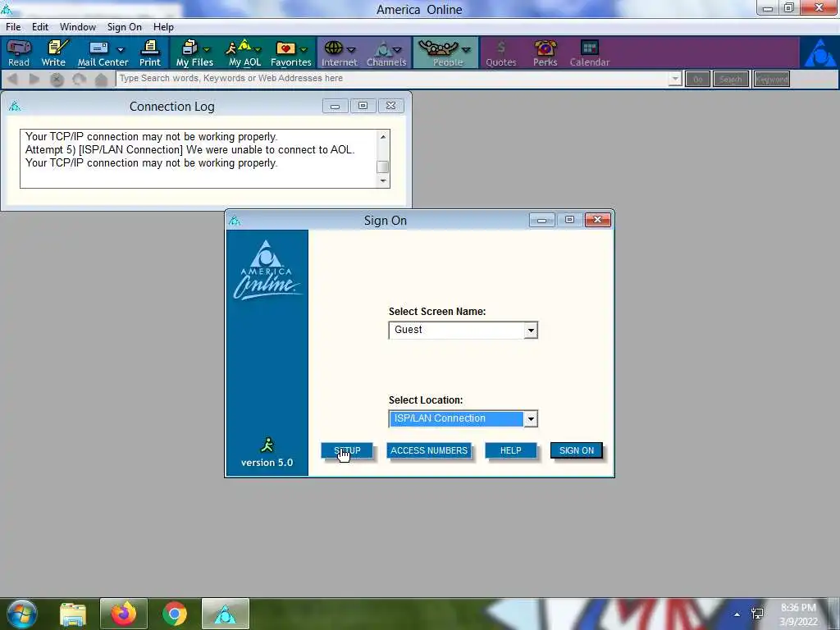Expand the My AOL dropdown arrow
Screen dimensions: 840x630
click(x=257, y=50)
